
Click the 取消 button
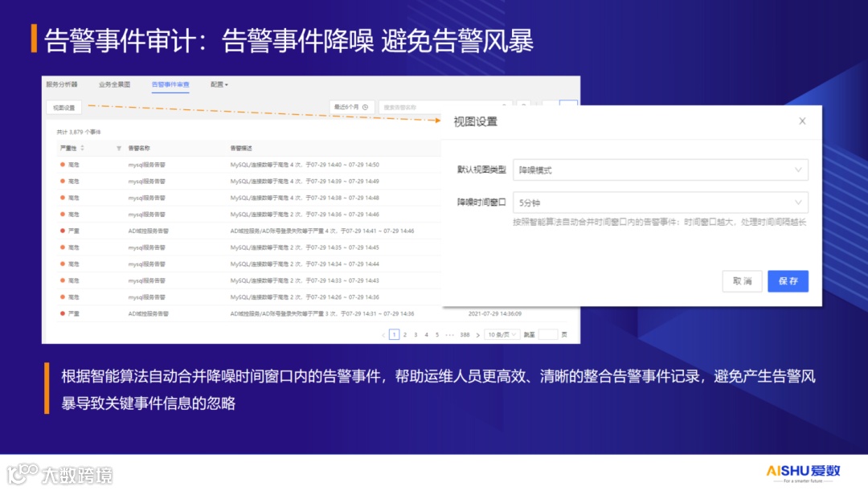pos(743,281)
